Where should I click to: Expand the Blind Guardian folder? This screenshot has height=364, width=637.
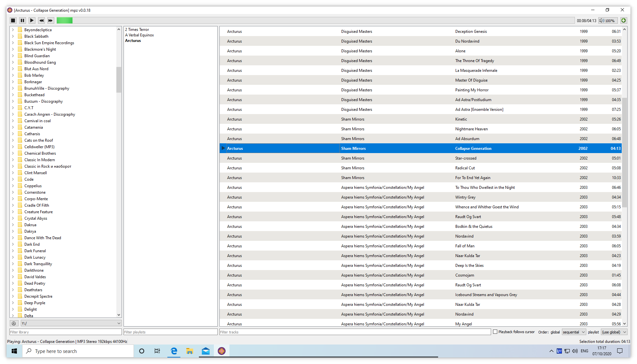coord(13,56)
